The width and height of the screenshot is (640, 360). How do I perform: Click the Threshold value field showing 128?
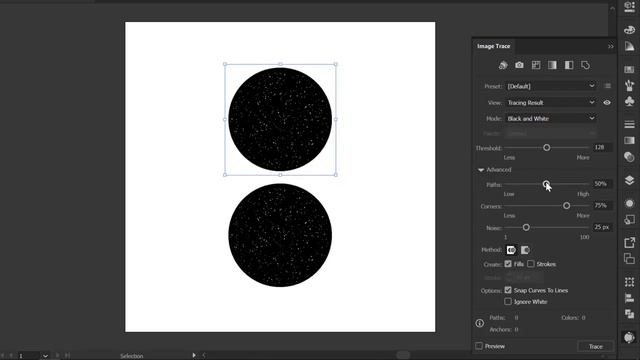602,147
